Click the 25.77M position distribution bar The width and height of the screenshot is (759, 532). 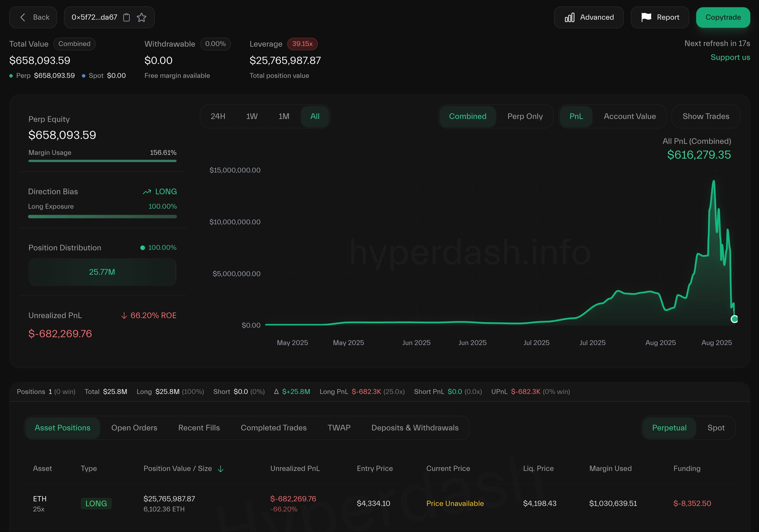(102, 272)
